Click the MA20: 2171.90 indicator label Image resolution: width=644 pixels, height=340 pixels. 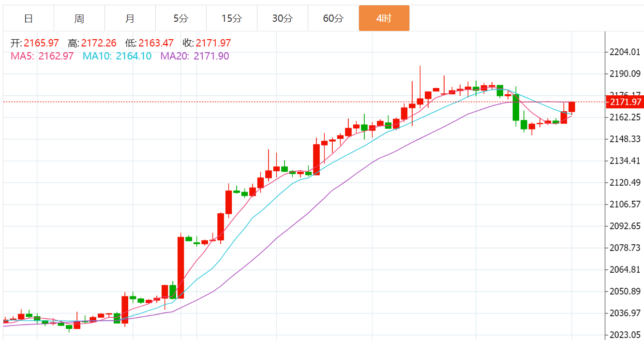[x=195, y=56]
